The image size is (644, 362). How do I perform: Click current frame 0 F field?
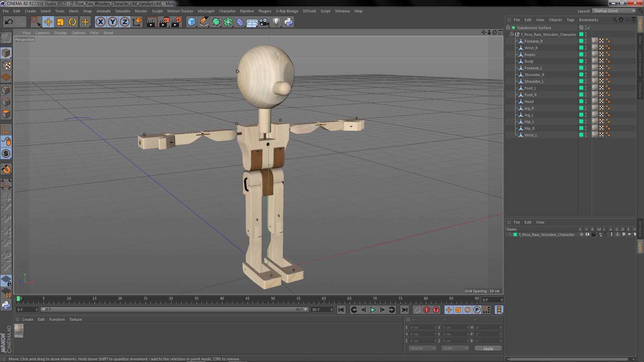(27, 310)
